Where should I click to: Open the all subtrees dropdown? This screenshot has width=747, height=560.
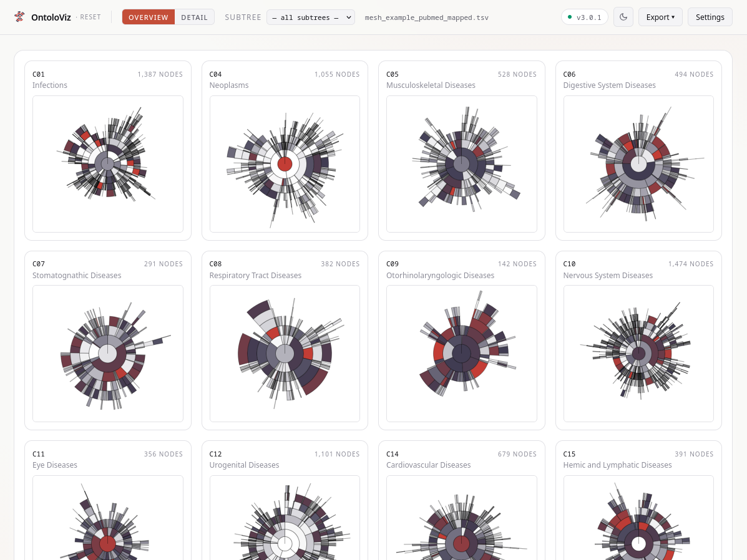[x=311, y=17]
